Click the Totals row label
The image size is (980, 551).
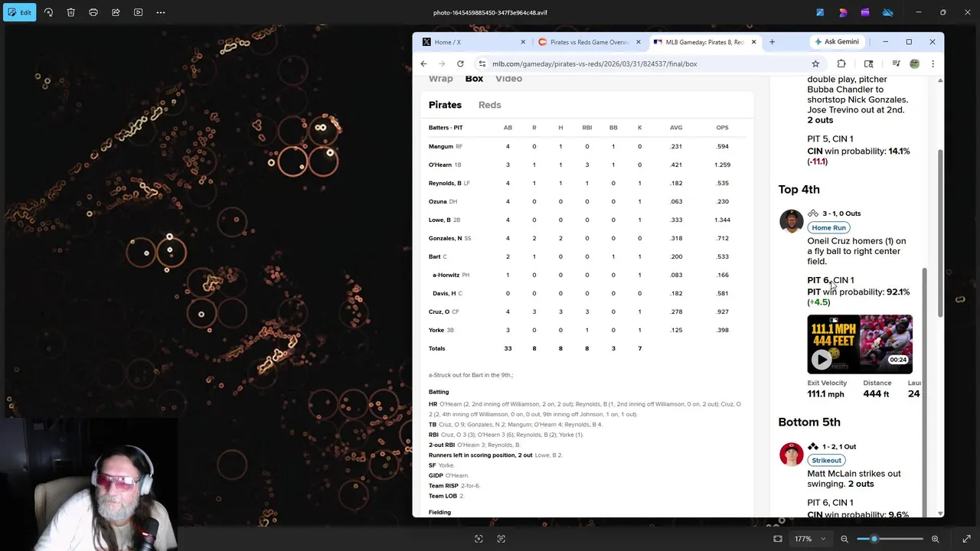pos(436,348)
